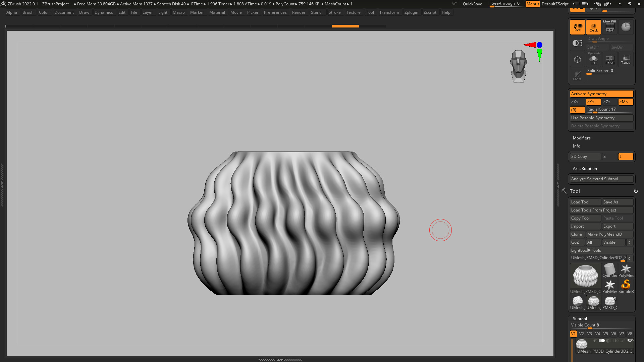The height and width of the screenshot is (362, 644).
Task: Click Use Posable Symmetry button
Action: pos(601,118)
